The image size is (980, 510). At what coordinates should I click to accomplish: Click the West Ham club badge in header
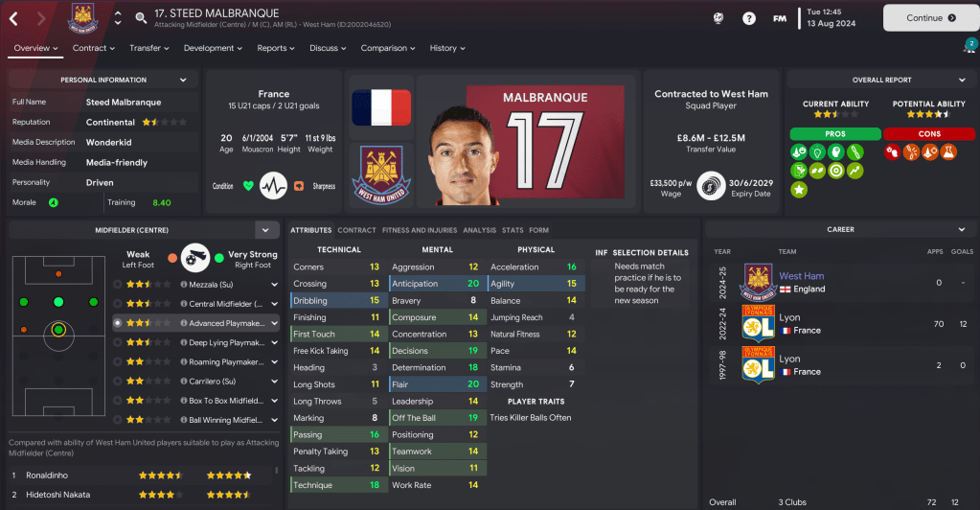(83, 18)
